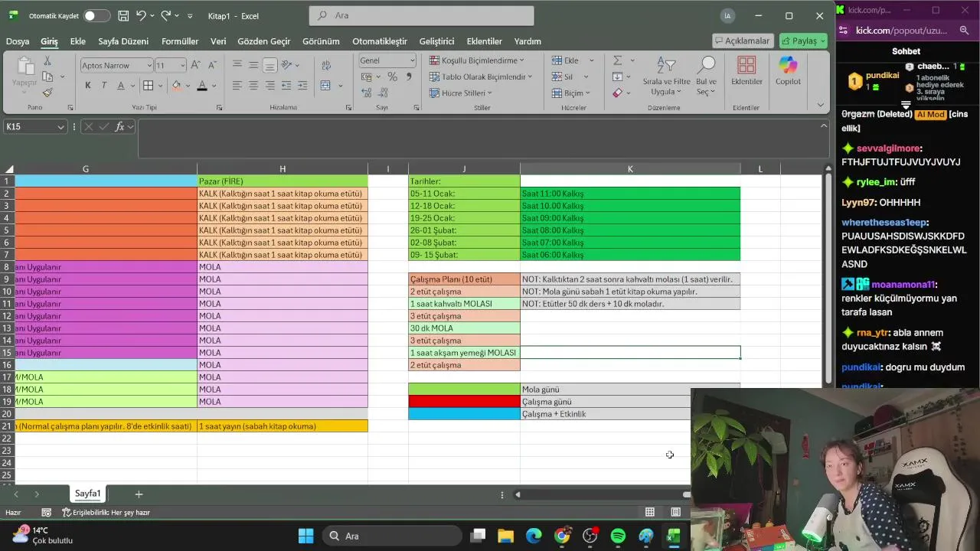This screenshot has height=551, width=980.
Task: Add a new sheet with plus button
Action: click(x=139, y=494)
